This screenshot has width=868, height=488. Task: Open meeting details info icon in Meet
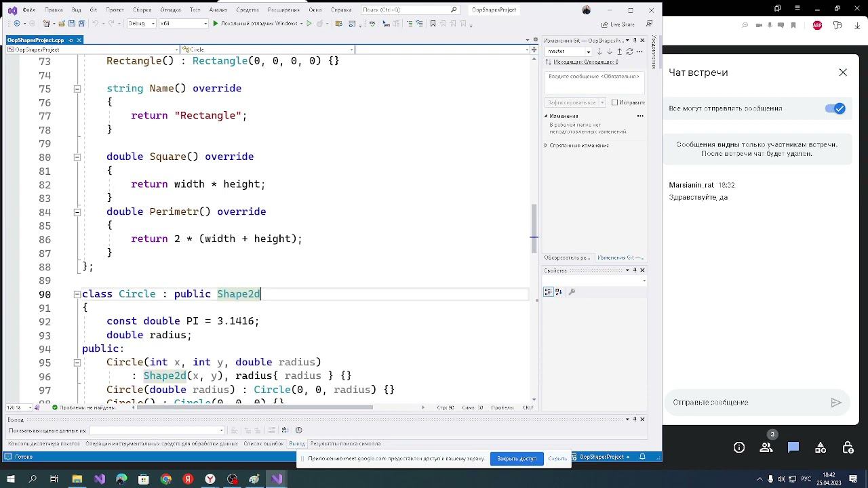739,447
